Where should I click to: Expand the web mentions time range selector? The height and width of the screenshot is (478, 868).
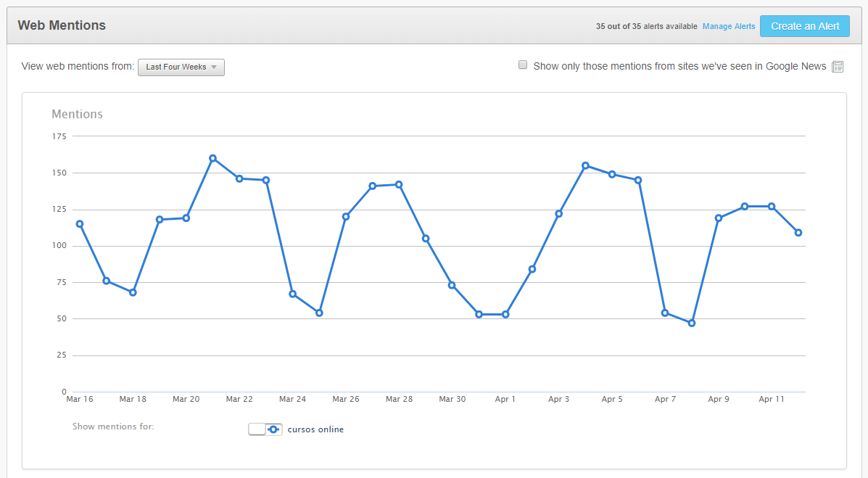181,67
